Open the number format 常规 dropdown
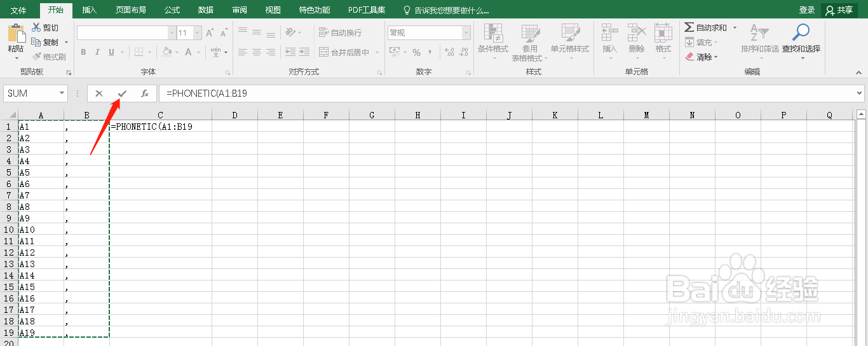Viewport: 868px width, 346px height. [x=466, y=32]
